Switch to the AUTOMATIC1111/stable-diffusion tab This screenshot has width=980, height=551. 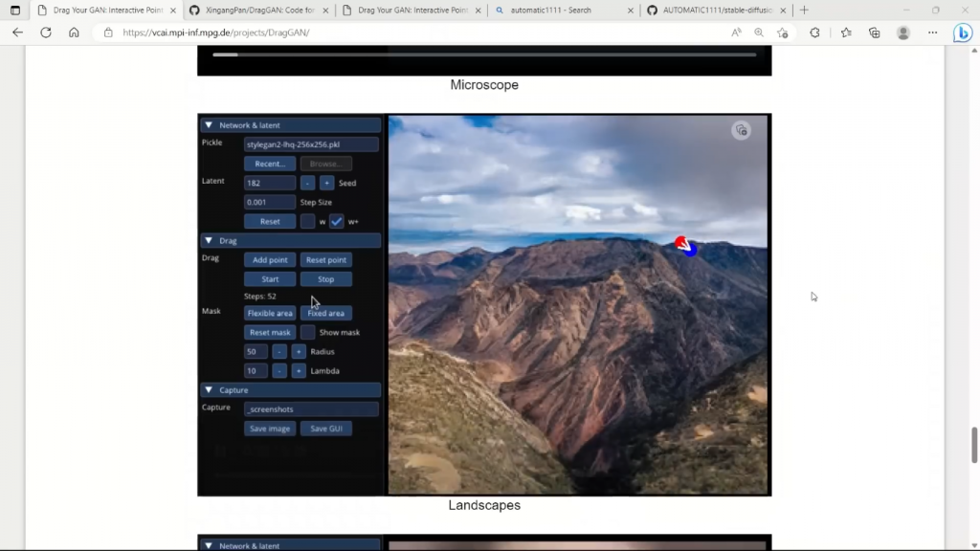pyautogui.click(x=717, y=10)
